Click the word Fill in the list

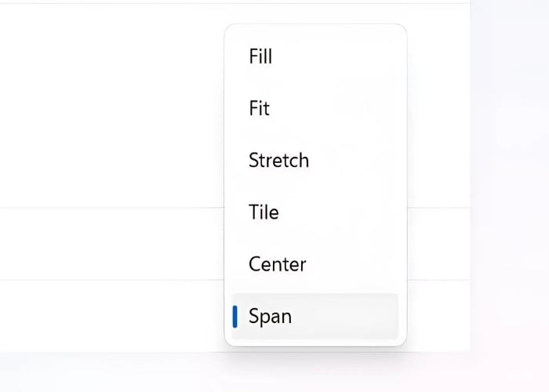pyautogui.click(x=260, y=56)
